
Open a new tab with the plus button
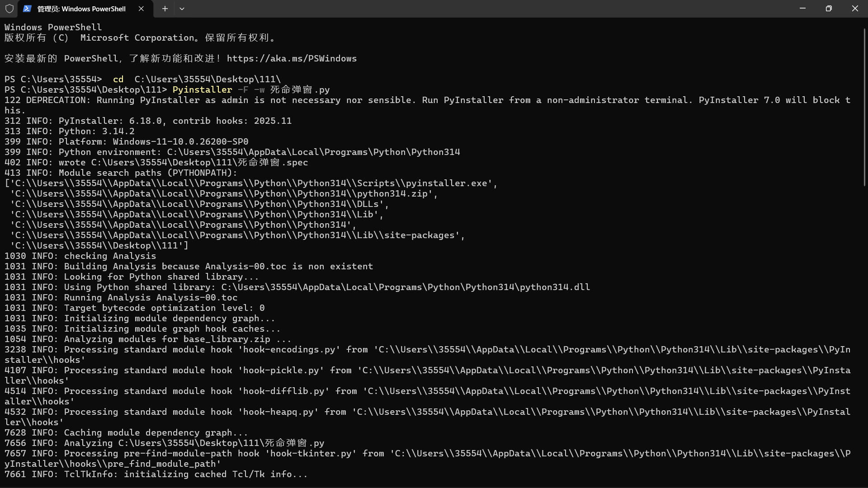point(165,9)
